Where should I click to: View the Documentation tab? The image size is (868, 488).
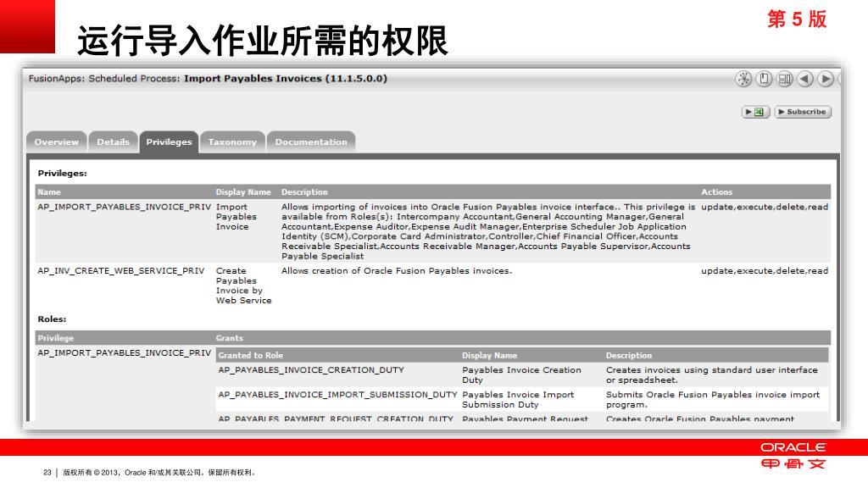coord(311,142)
